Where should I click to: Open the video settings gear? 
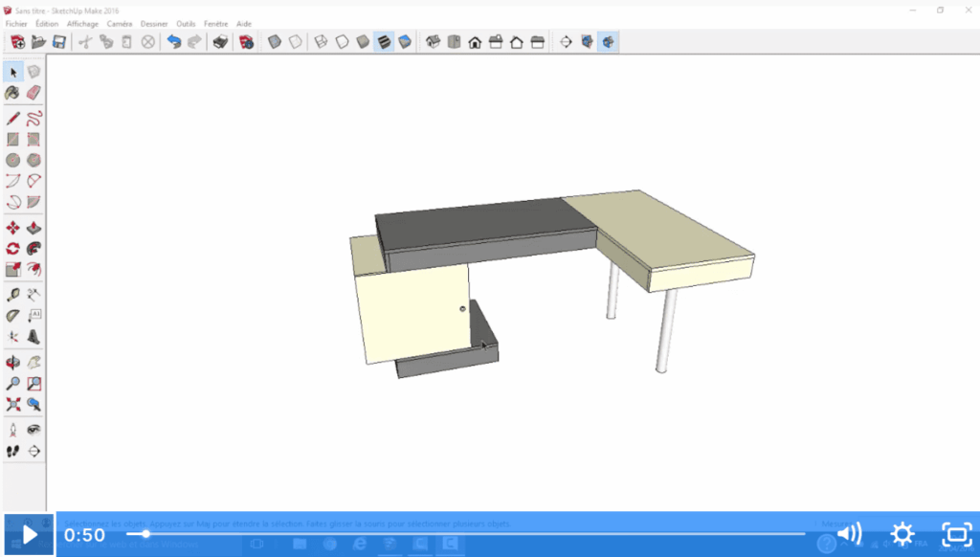[x=902, y=534]
